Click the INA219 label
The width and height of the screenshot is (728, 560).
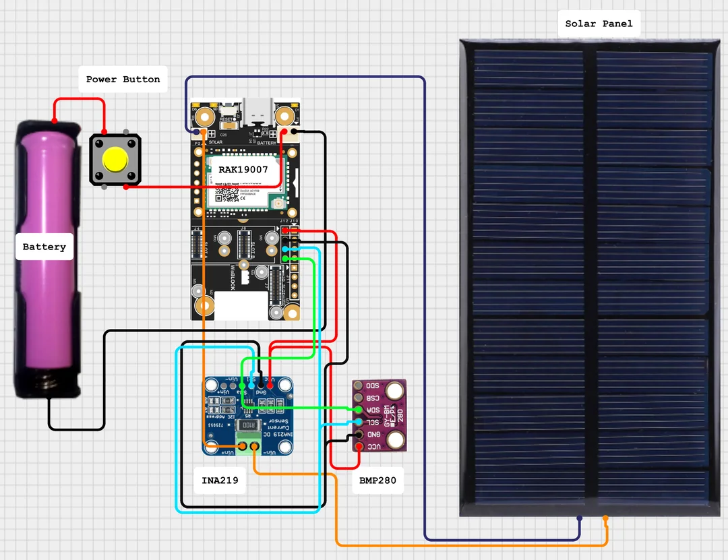(219, 480)
